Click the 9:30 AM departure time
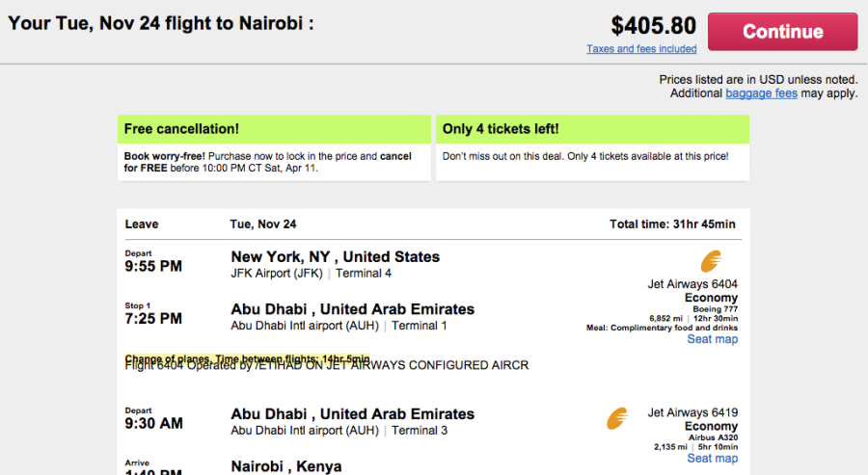 pos(153,423)
